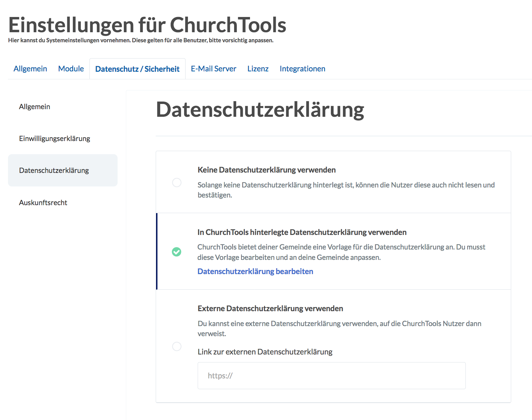This screenshot has width=532, height=420.
Task: Go to the Lizenz tab
Action: [x=258, y=69]
